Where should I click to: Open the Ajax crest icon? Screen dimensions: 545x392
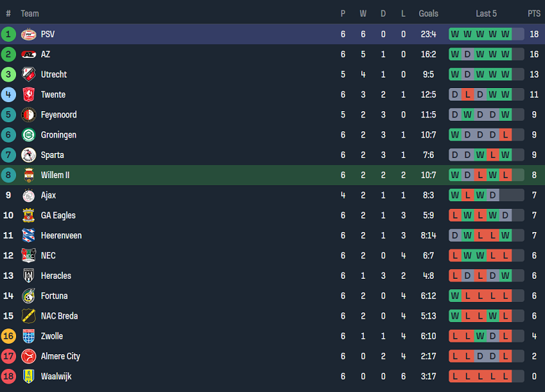29,196
